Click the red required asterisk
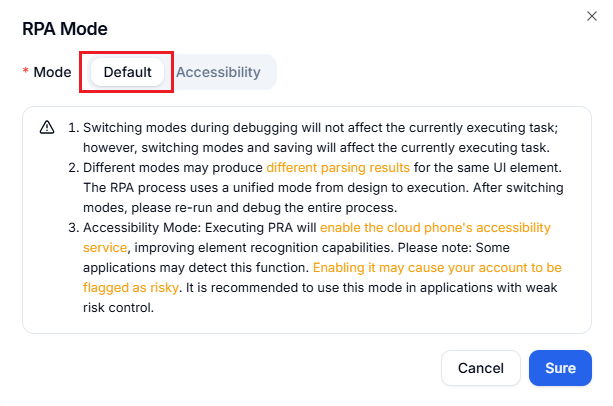This screenshot has height=406, width=613. pyautogui.click(x=26, y=73)
